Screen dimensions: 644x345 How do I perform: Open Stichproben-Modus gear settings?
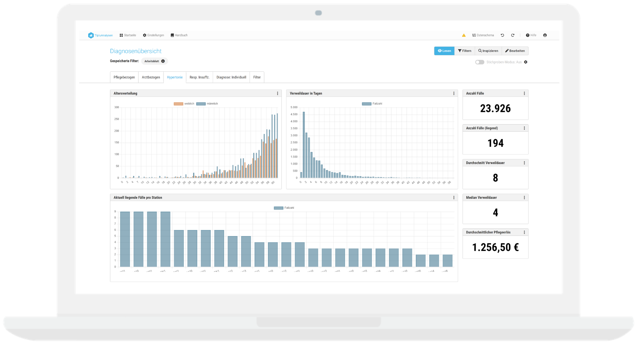tap(526, 62)
